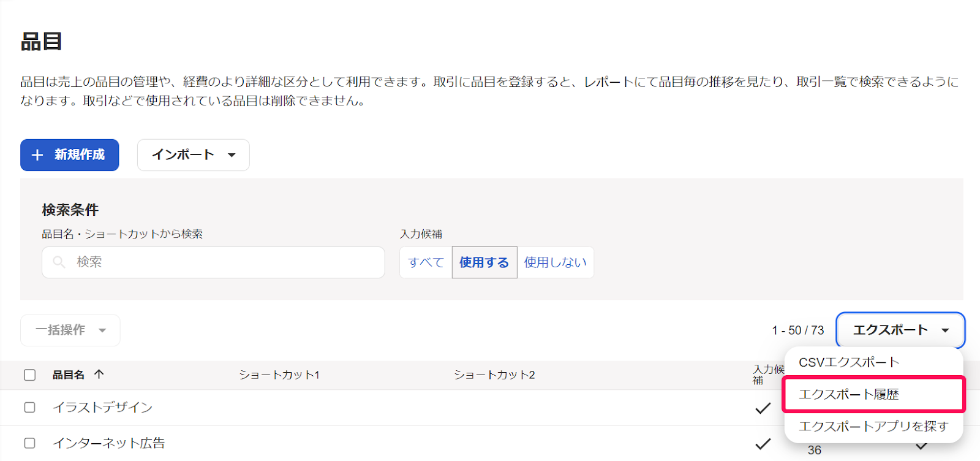The height and width of the screenshot is (461, 980).
Task: Check the box for イラストデザイン row
Action: tap(29, 408)
